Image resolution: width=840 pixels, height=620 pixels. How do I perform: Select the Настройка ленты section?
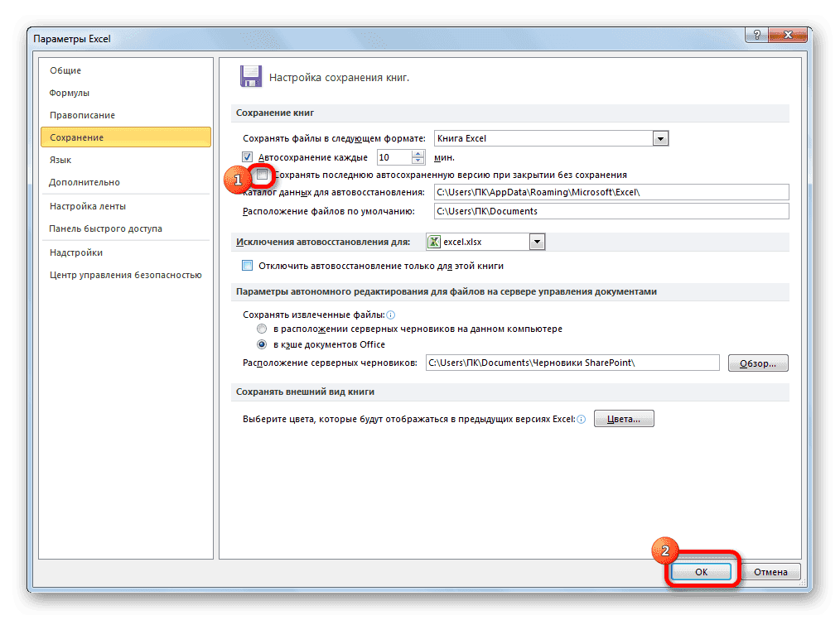tap(86, 205)
